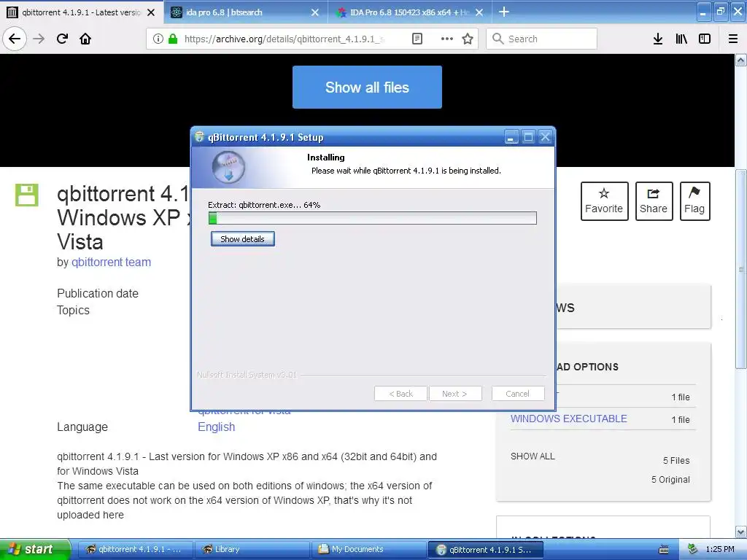
Task: Switch to Library taskbar item
Action: click(252, 549)
